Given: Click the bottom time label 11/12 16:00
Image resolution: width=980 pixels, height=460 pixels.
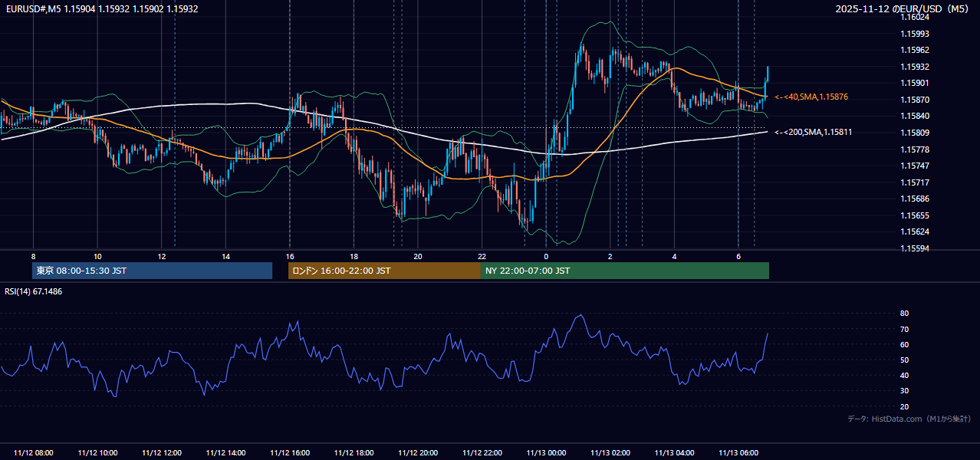Looking at the screenshot, I should click(290, 453).
